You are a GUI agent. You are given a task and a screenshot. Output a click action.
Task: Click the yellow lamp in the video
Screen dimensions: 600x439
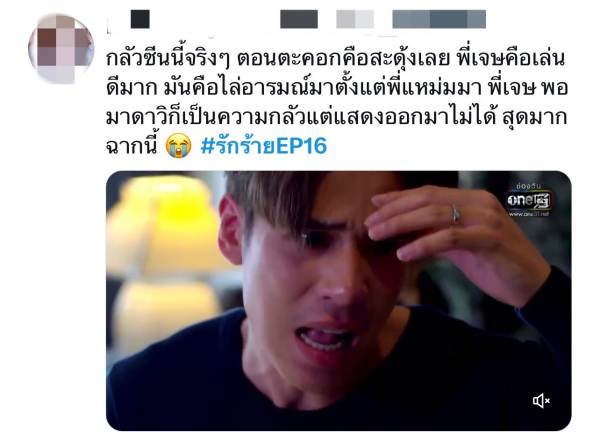click(170, 224)
